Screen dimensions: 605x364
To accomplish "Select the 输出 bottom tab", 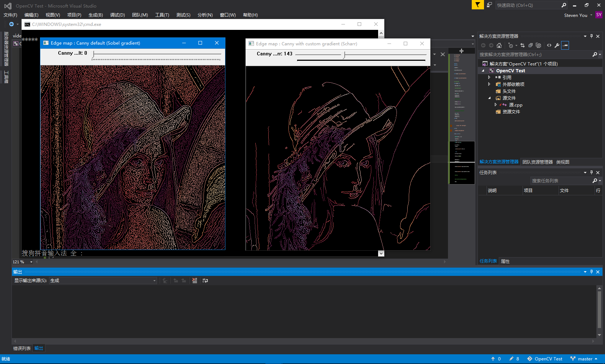I will [39, 348].
